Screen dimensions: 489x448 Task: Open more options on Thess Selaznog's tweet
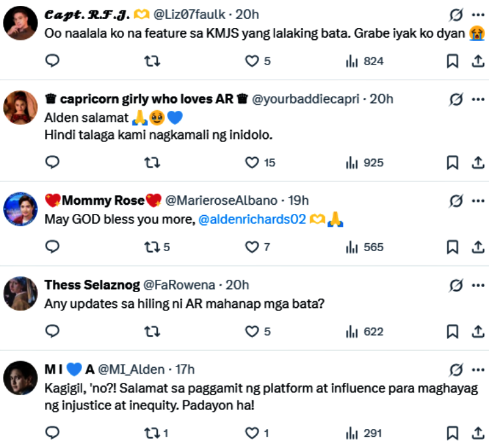[477, 285]
